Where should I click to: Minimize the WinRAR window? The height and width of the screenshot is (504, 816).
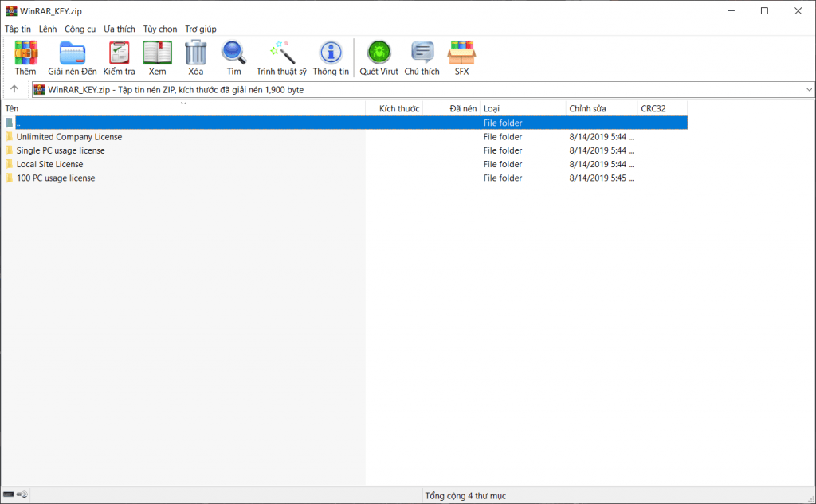pyautogui.click(x=731, y=11)
